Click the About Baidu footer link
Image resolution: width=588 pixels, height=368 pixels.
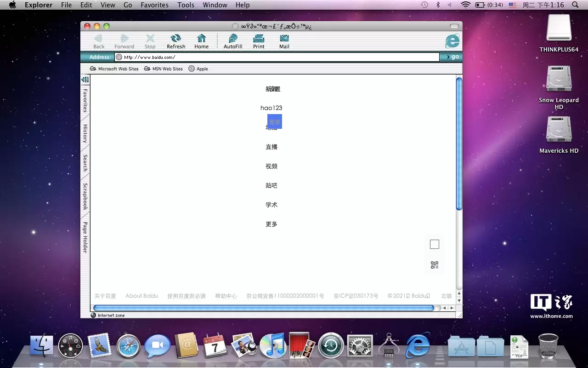141,296
